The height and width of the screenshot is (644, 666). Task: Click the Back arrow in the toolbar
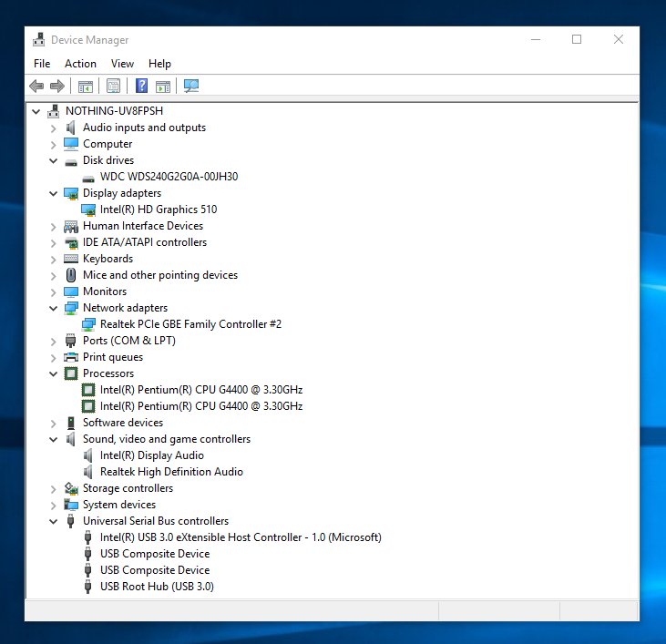tap(36, 86)
